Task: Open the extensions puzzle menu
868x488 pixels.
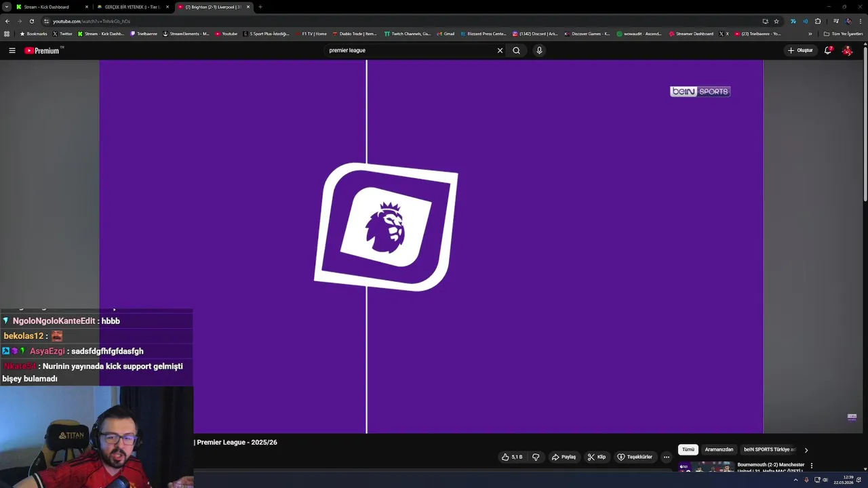Action: point(818,21)
